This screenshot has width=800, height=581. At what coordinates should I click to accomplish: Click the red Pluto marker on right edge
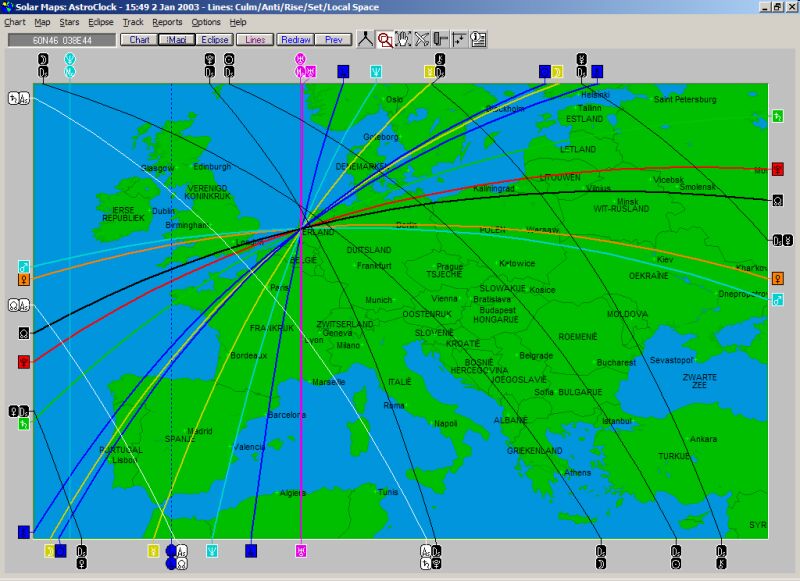[x=777, y=169]
